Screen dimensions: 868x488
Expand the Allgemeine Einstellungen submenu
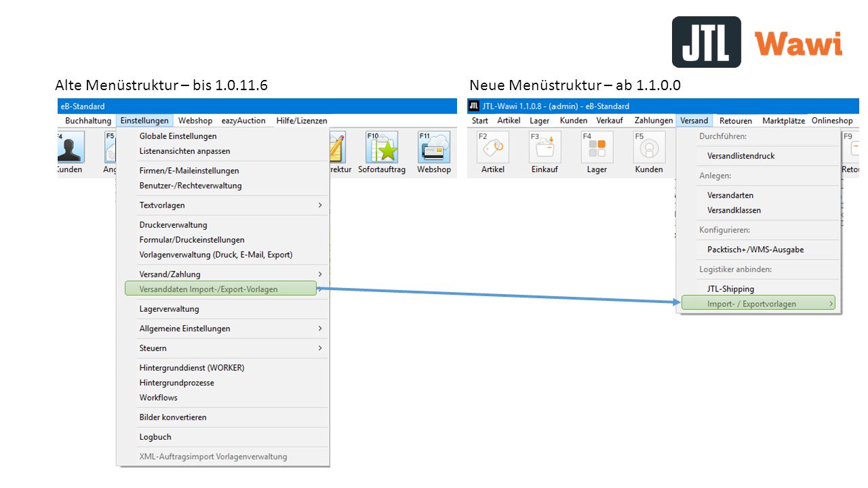(x=223, y=329)
